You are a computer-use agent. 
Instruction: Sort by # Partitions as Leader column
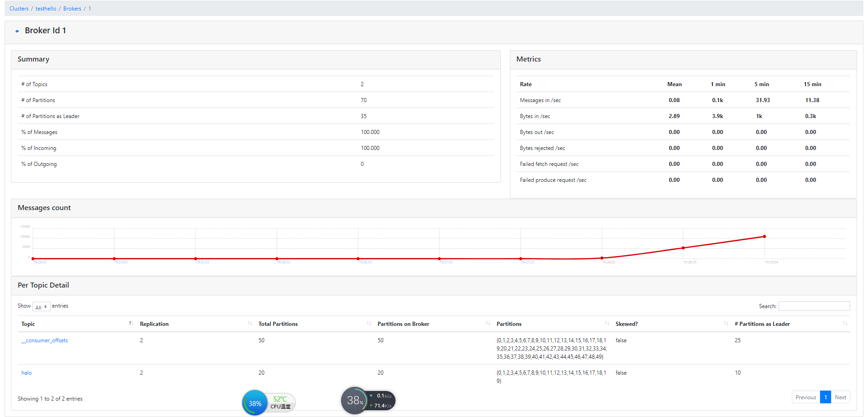tap(790, 324)
